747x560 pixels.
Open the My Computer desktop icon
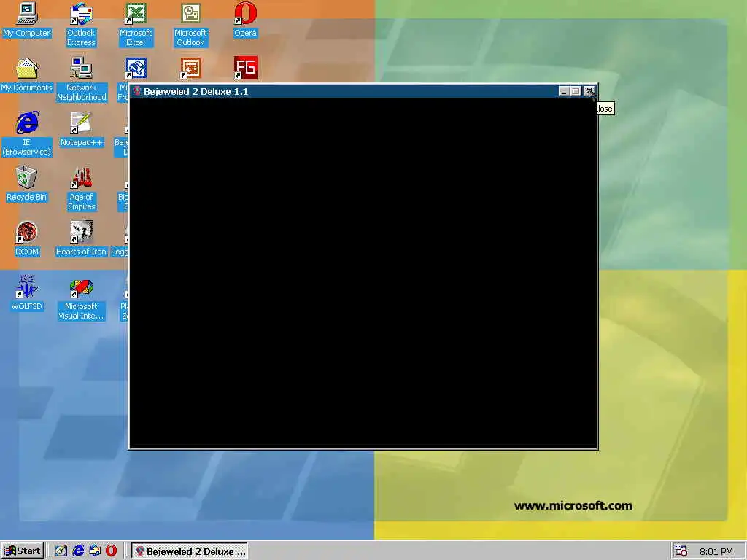27,20
